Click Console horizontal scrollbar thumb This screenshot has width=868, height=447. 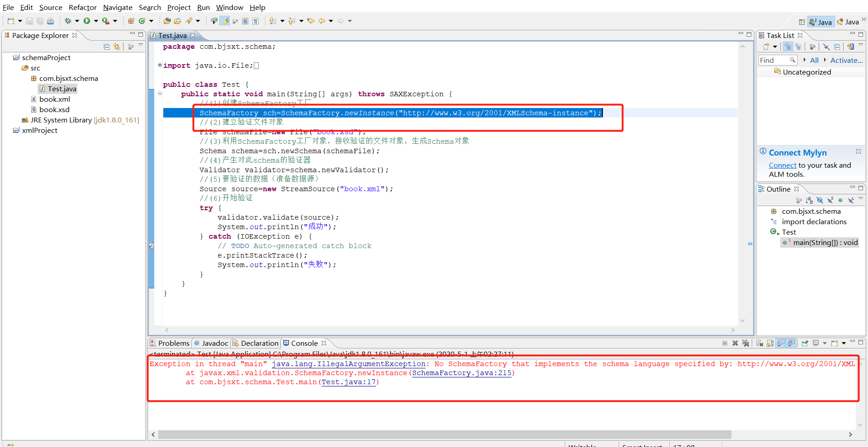click(x=444, y=434)
